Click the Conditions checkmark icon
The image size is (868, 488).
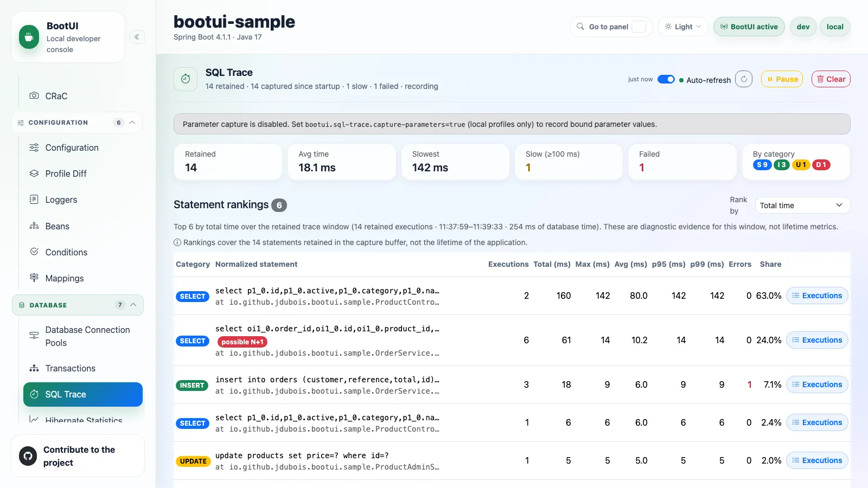34,252
